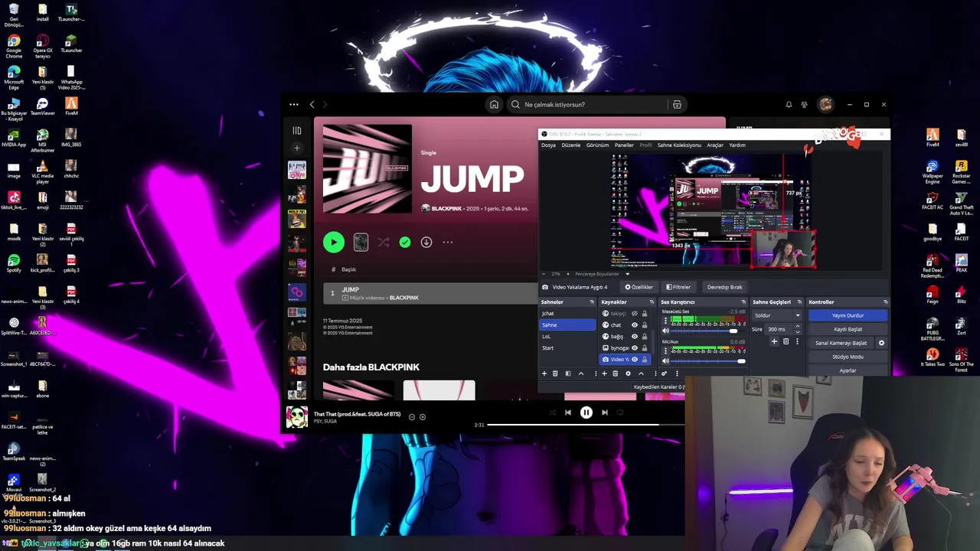Mute the Mic/Aux speaker icon

(x=665, y=360)
